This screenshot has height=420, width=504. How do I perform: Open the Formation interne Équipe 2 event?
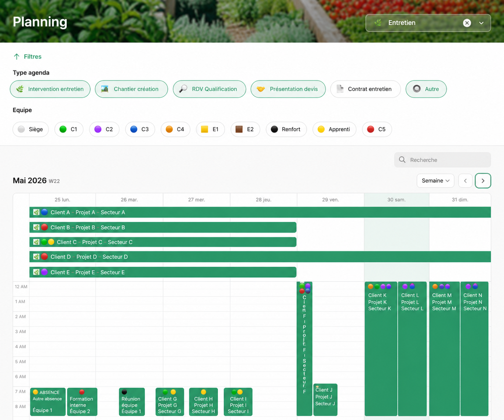(x=82, y=402)
